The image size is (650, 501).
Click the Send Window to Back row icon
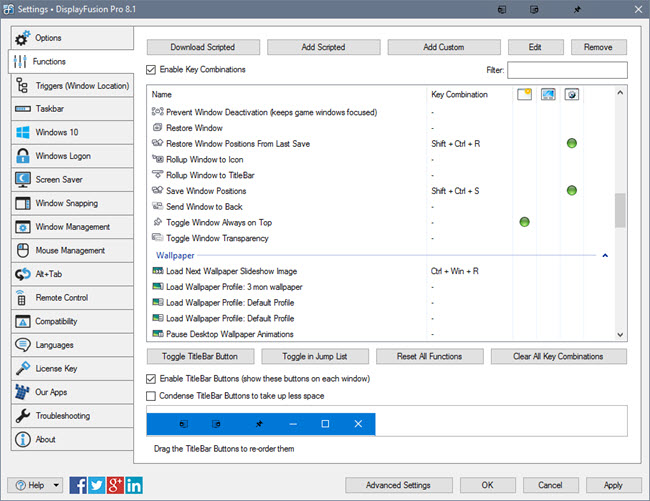[158, 206]
